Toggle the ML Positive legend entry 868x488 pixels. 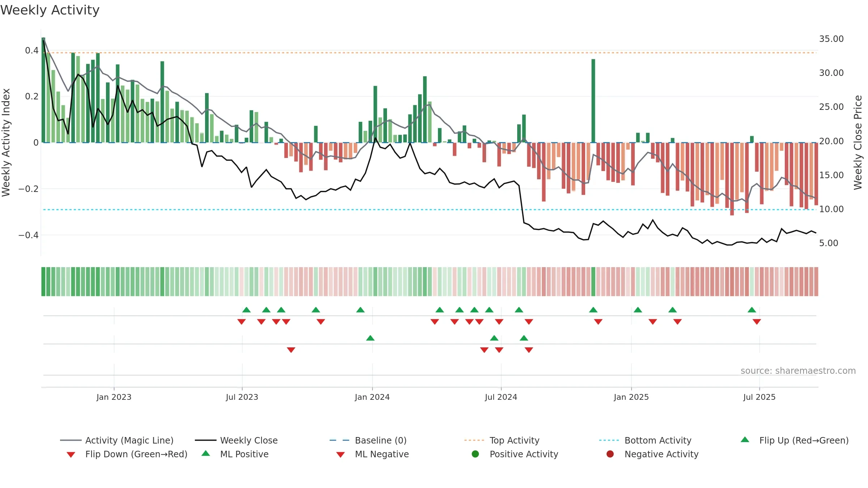(x=235, y=454)
